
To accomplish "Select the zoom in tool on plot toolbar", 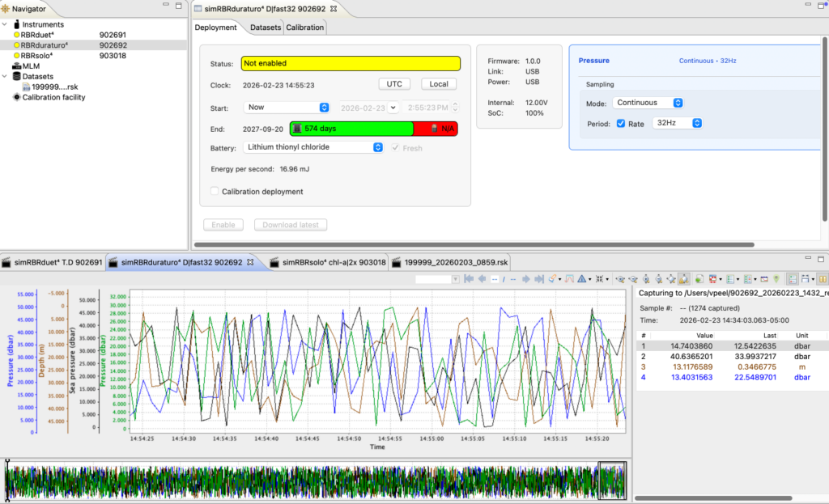I will click(x=620, y=279).
